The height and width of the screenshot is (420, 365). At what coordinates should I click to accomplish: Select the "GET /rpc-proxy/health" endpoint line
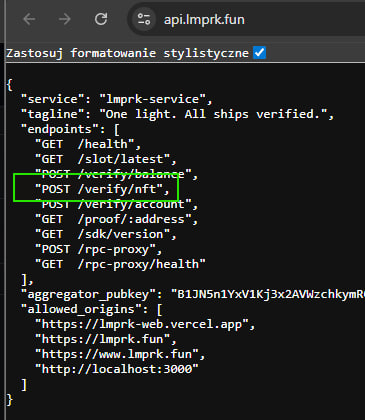pos(120,264)
